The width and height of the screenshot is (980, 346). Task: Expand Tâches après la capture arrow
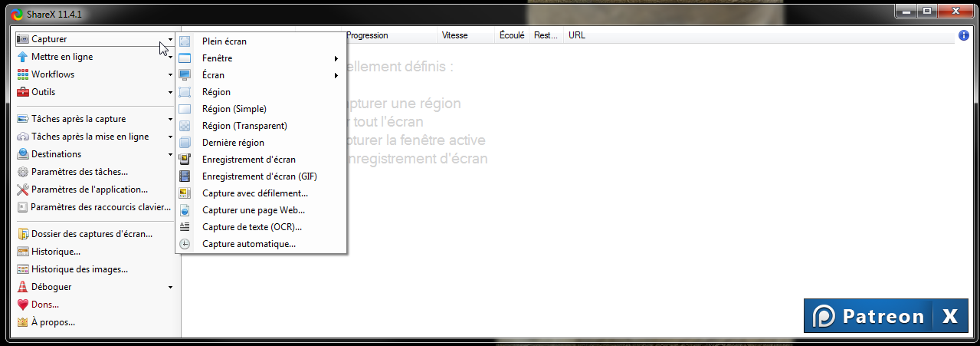tap(170, 119)
